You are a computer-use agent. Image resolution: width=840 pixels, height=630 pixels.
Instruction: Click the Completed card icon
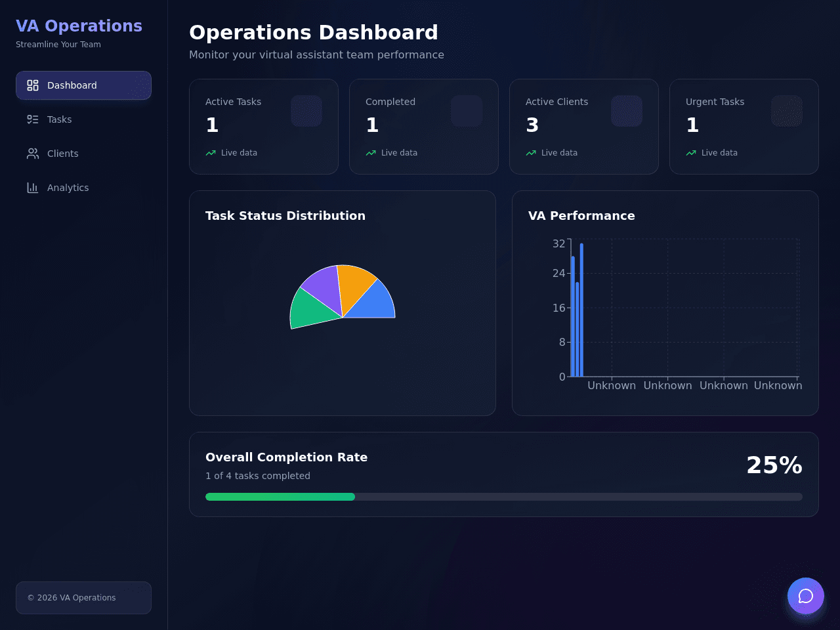coord(467,111)
